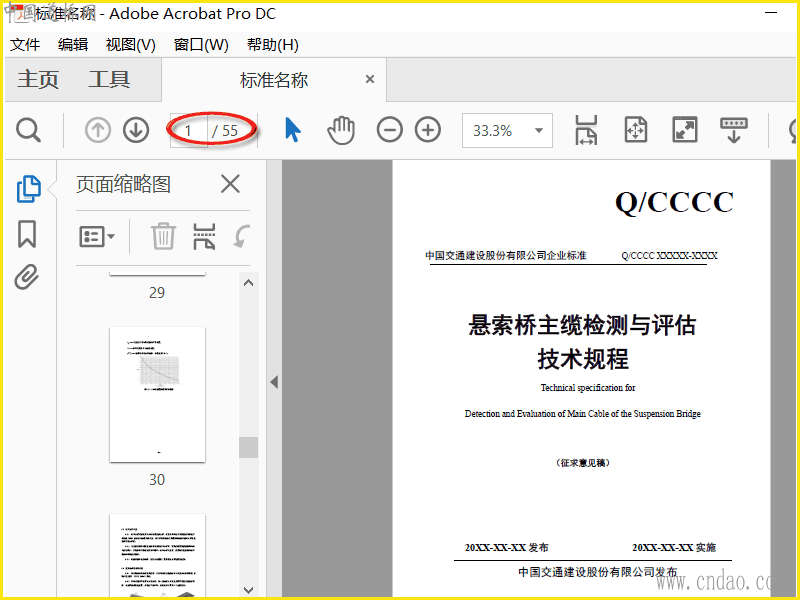Screen dimensions: 800x600
Task: Click the Detection and Evaluation subtitle text
Action: pos(583,414)
